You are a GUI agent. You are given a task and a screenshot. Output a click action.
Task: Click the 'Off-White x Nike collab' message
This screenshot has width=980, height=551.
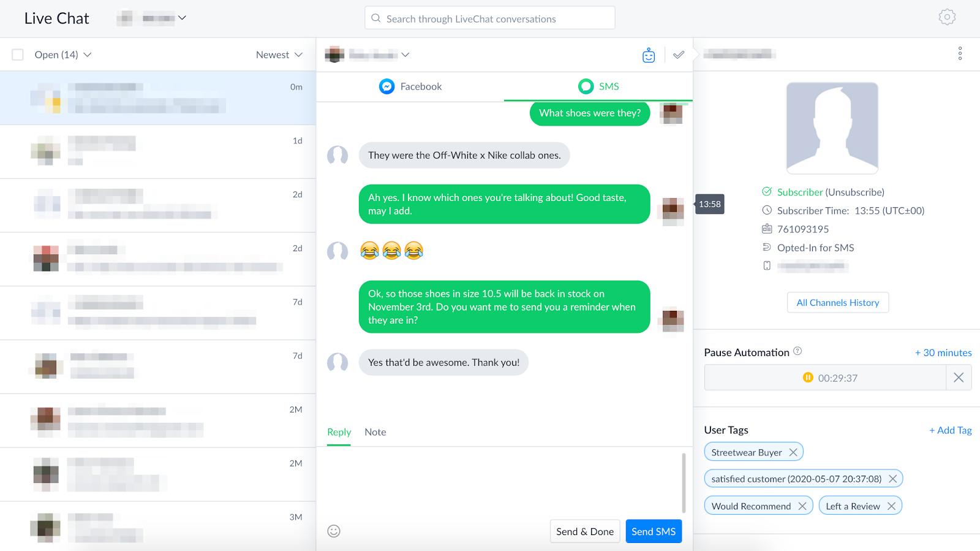click(464, 155)
